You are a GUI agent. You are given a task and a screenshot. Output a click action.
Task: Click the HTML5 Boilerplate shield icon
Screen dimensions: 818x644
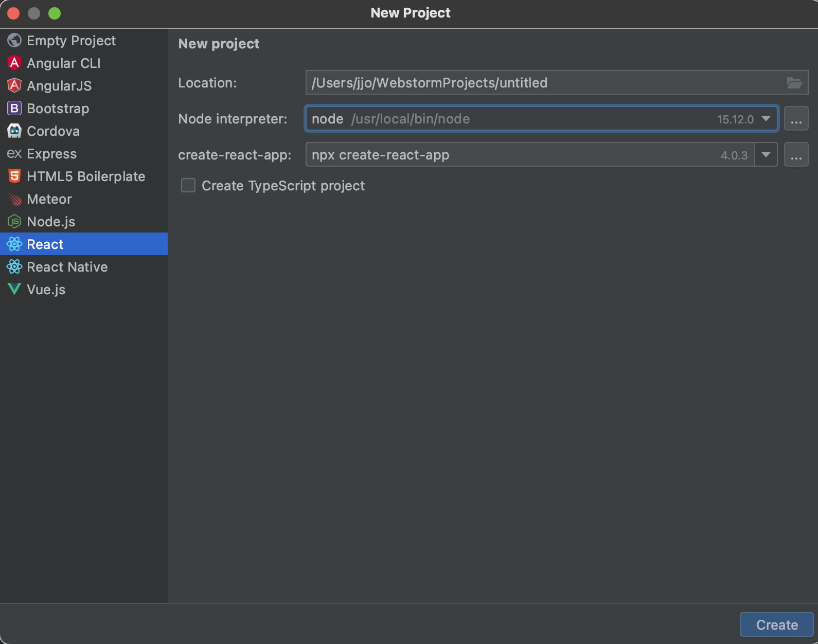coord(14,176)
